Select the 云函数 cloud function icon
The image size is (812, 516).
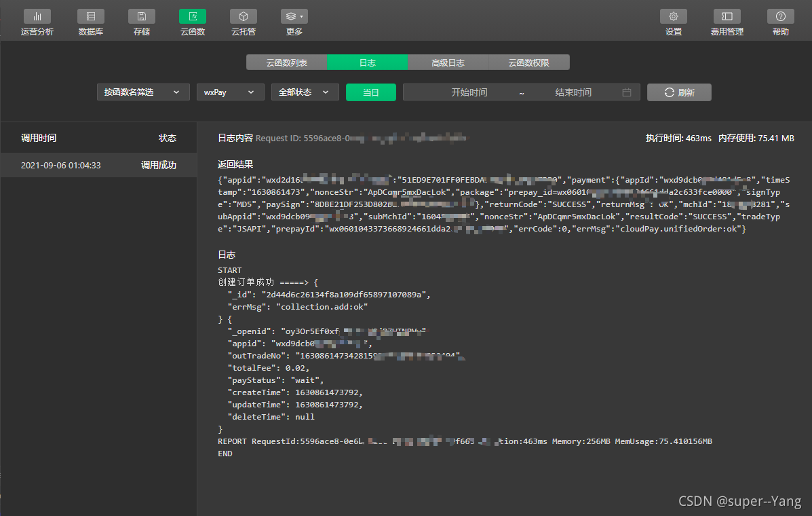[x=193, y=16]
